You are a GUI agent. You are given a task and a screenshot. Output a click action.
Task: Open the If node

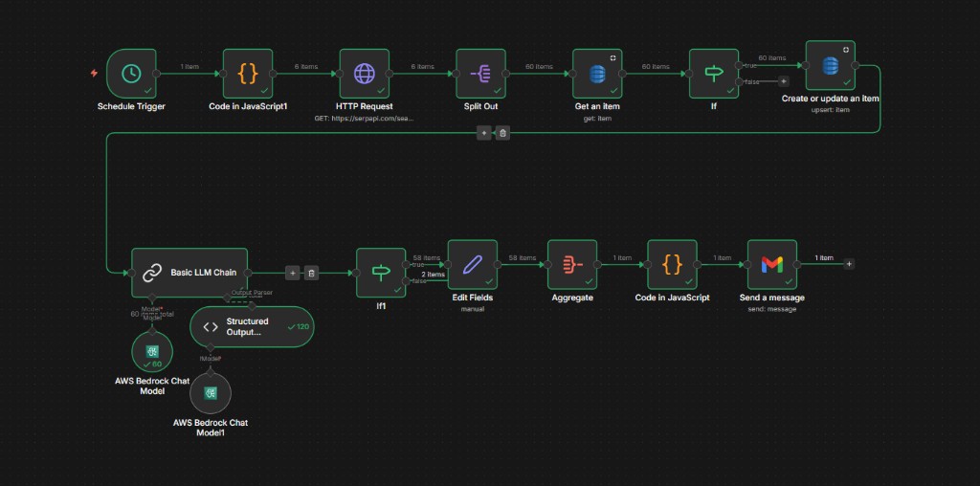point(714,74)
